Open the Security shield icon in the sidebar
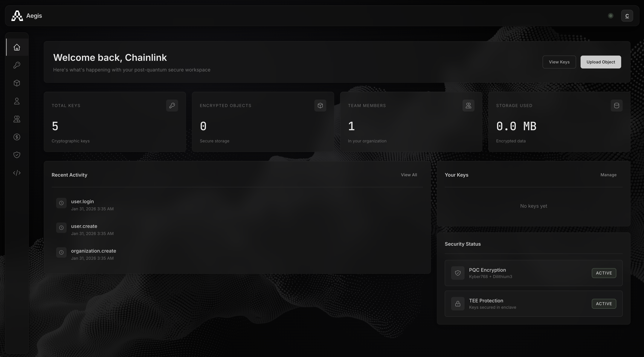This screenshot has height=357, width=644. coord(16,155)
